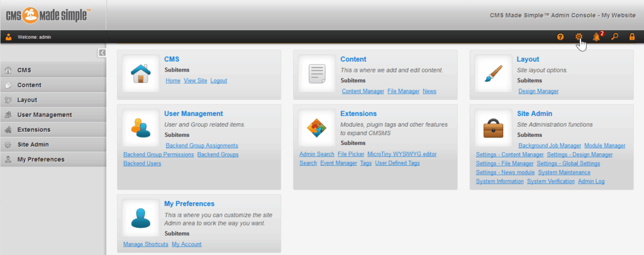This screenshot has height=255, width=644.
Task: Click the layout icon in the sidebar
Action: click(x=8, y=100)
